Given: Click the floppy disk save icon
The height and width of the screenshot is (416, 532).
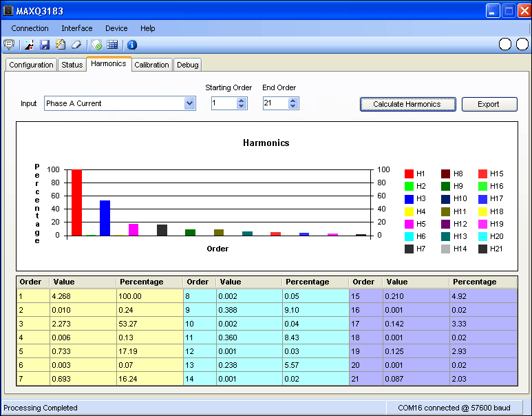Looking at the screenshot, I should (x=45, y=45).
